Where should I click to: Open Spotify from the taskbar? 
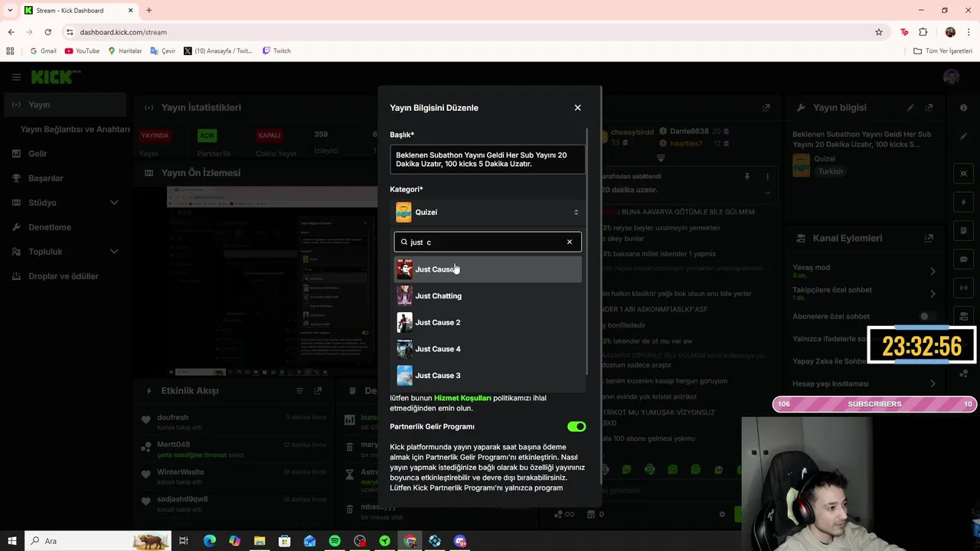(335, 541)
